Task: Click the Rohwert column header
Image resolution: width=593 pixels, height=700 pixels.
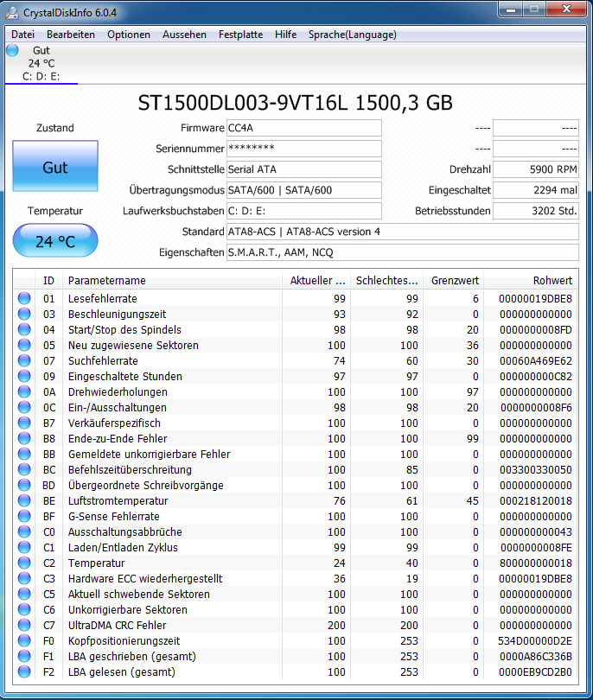Action: pos(531,280)
